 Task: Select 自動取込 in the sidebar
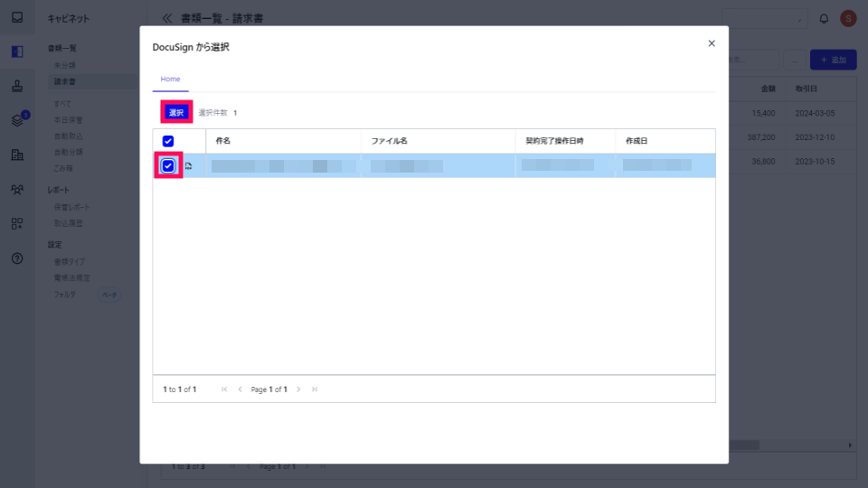click(x=68, y=136)
